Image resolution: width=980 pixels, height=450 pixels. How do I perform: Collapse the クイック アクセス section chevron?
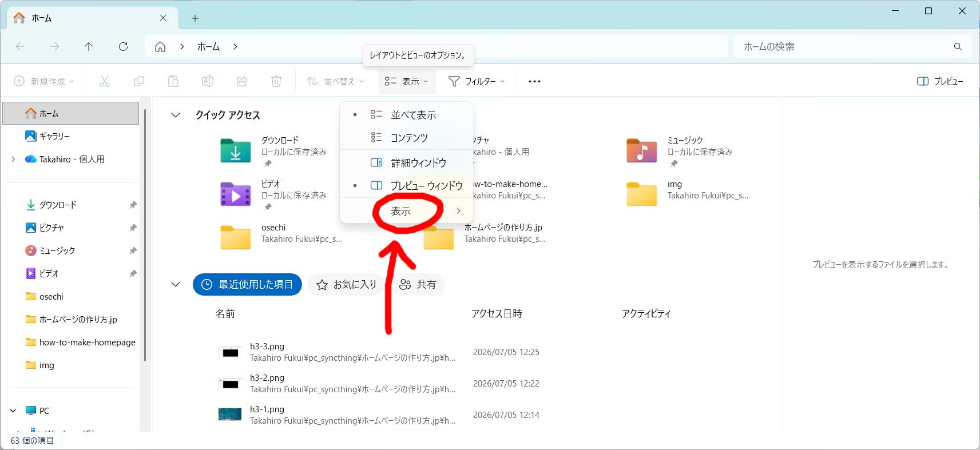point(176,115)
